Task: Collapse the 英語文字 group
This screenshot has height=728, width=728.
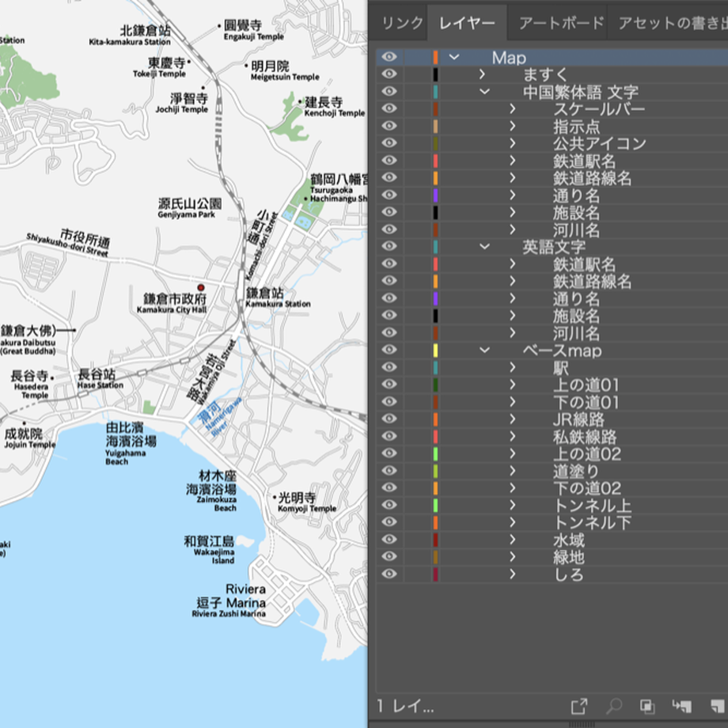Action: (484, 246)
